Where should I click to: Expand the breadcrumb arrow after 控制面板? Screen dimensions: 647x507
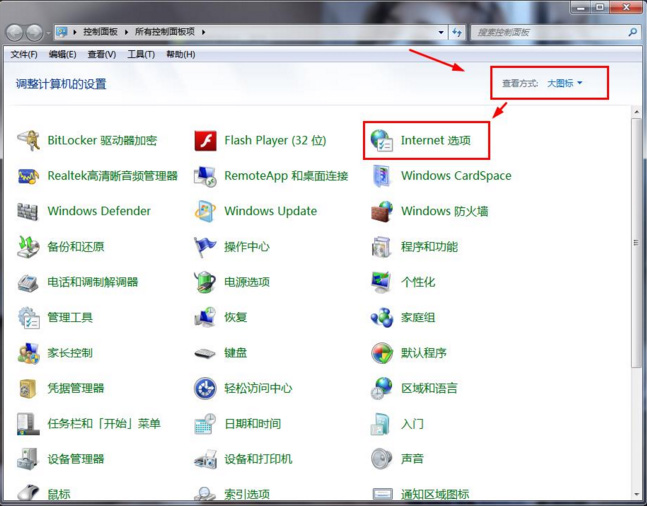[x=126, y=32]
